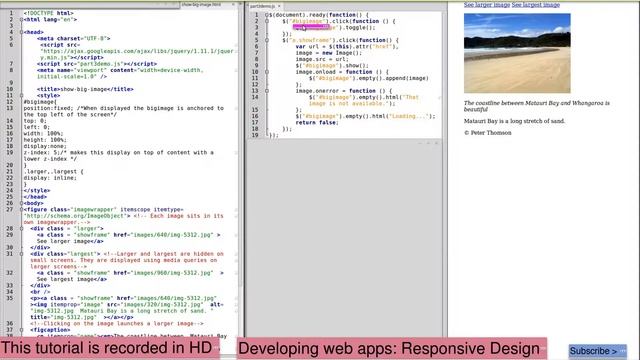Click the '<title>show-big-image</title>' line
This screenshot has width=640, height=360.
85,89
